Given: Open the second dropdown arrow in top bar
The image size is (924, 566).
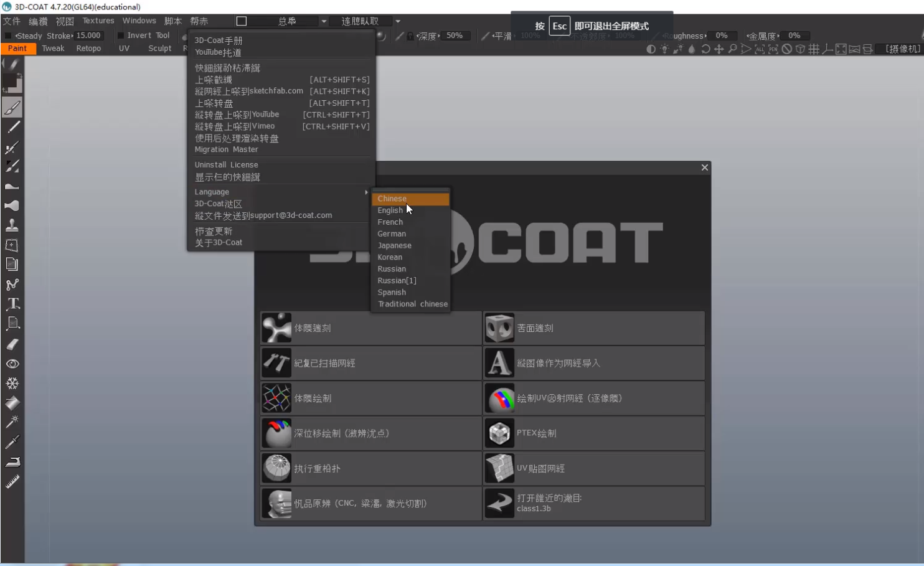Looking at the screenshot, I should click(x=398, y=21).
